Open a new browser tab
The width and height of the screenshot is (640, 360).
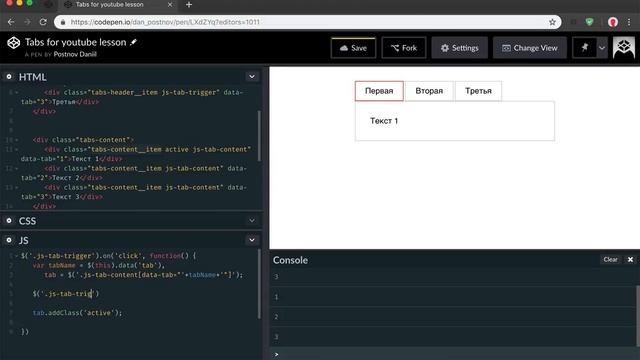[189, 5]
